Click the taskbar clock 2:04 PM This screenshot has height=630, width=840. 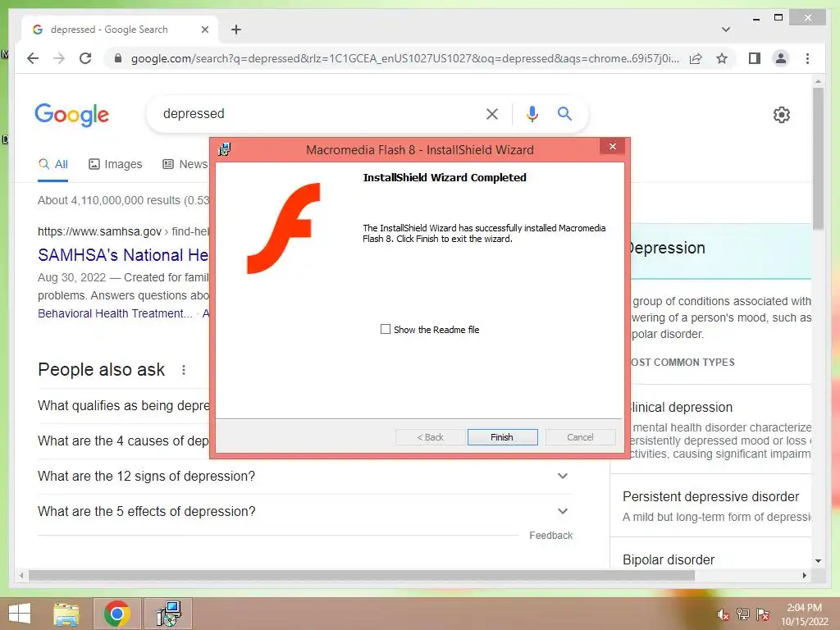click(x=804, y=608)
